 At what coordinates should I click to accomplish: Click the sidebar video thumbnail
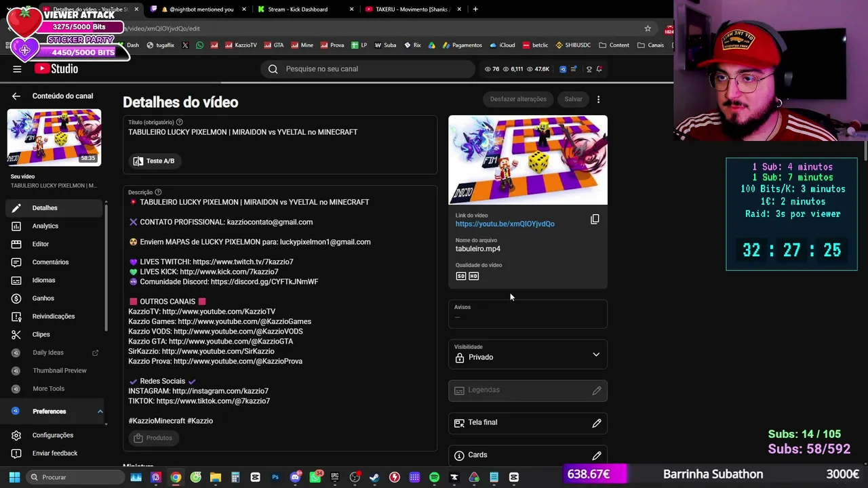(x=54, y=138)
